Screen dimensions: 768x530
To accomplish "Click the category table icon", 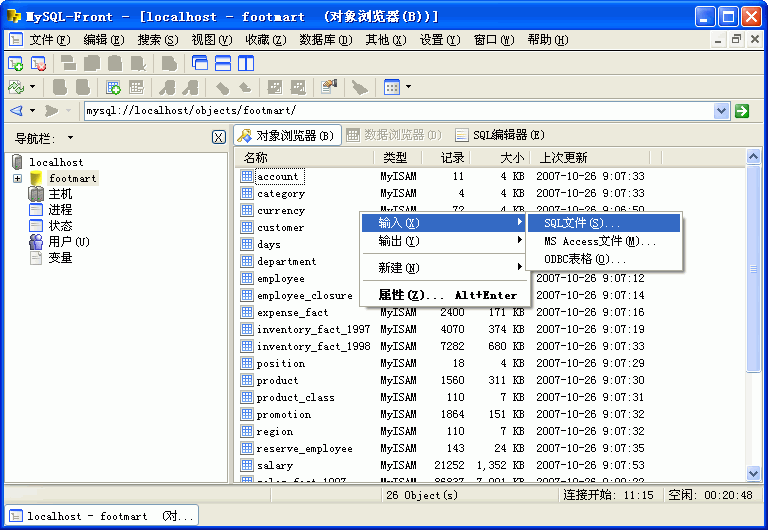I will [247, 193].
